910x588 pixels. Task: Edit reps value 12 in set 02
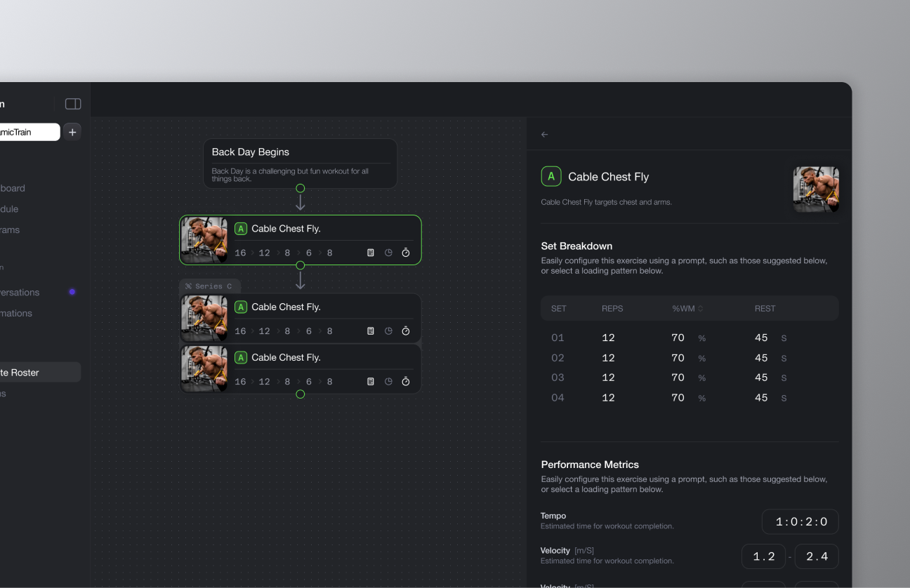608,358
